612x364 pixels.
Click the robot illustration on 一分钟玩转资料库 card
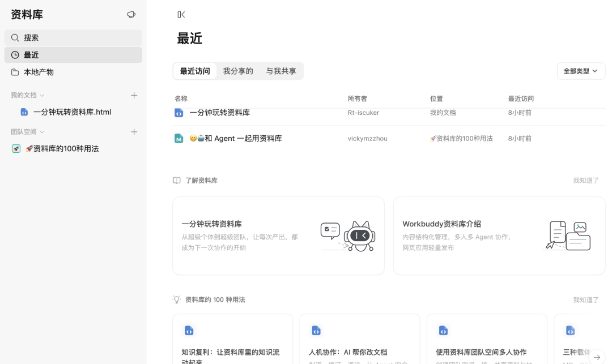click(x=348, y=236)
